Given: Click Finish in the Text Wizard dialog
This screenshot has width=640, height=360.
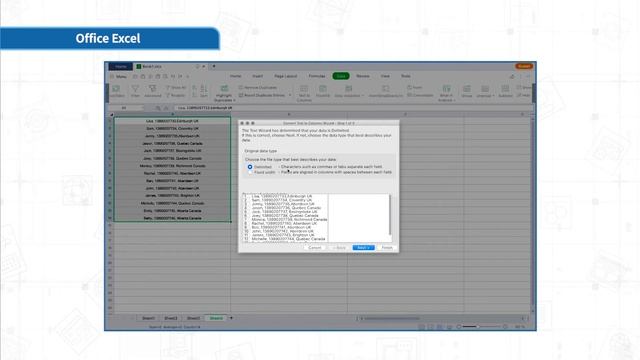Looking at the screenshot, I should pyautogui.click(x=387, y=248).
